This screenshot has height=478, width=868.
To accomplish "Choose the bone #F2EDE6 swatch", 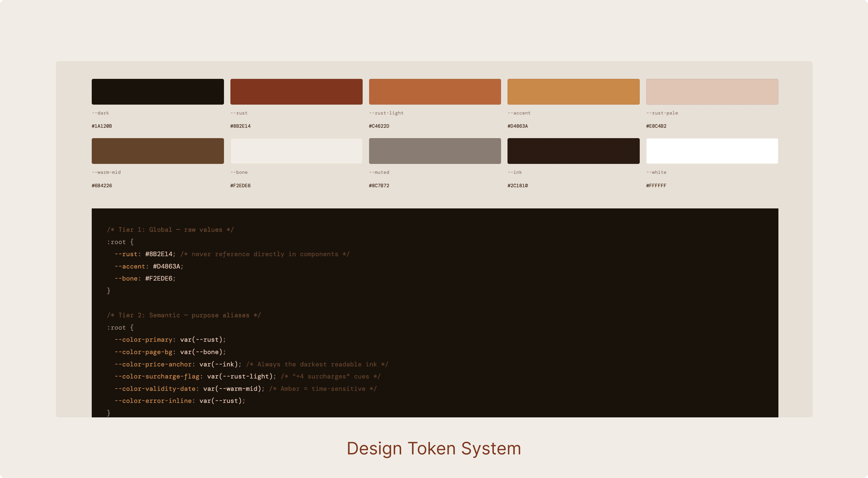I will click(x=296, y=151).
